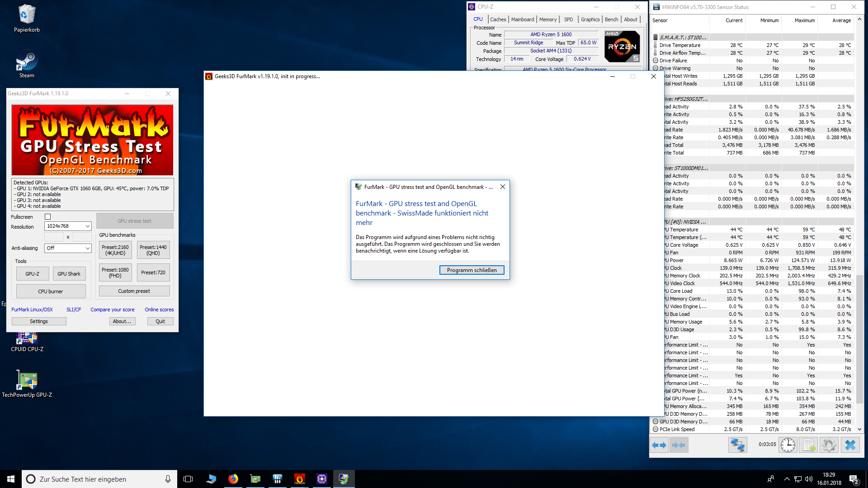Expand the Resolution dropdown showing 1024x768
The width and height of the screenshot is (868, 488).
coord(68,226)
